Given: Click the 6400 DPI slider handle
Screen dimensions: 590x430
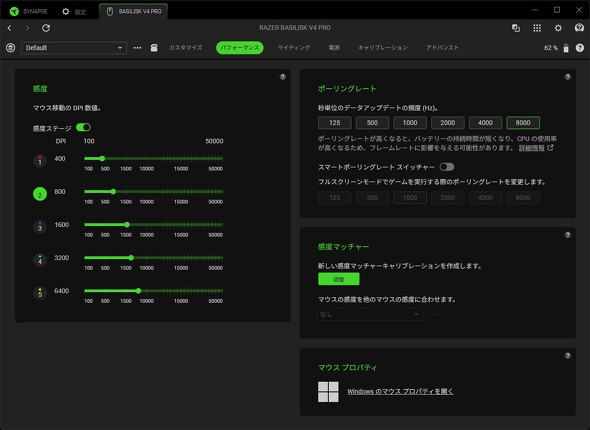Looking at the screenshot, I should pos(138,291).
